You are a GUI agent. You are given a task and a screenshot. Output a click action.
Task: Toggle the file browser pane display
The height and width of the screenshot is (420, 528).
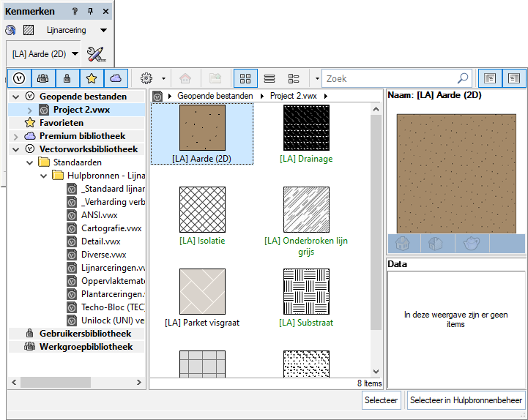coord(490,78)
